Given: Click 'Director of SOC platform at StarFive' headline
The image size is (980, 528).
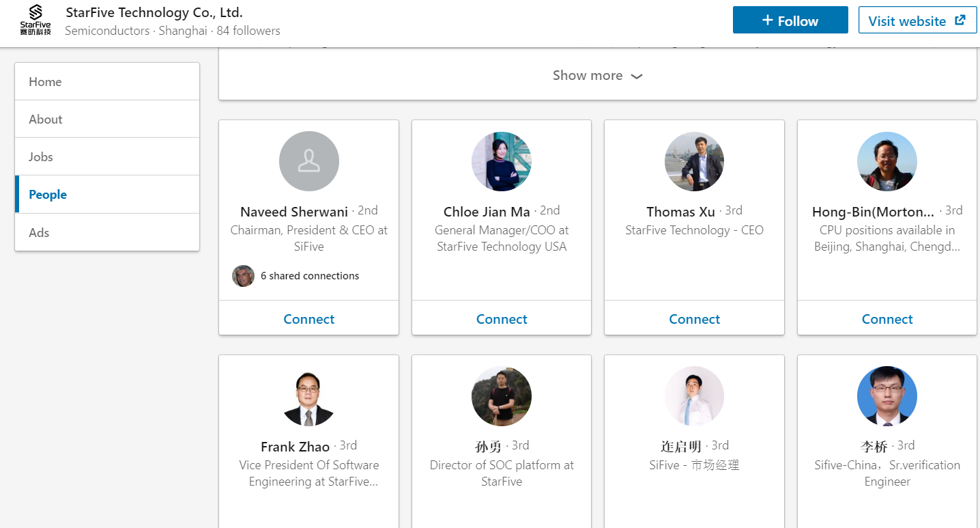Looking at the screenshot, I should click(x=502, y=473).
